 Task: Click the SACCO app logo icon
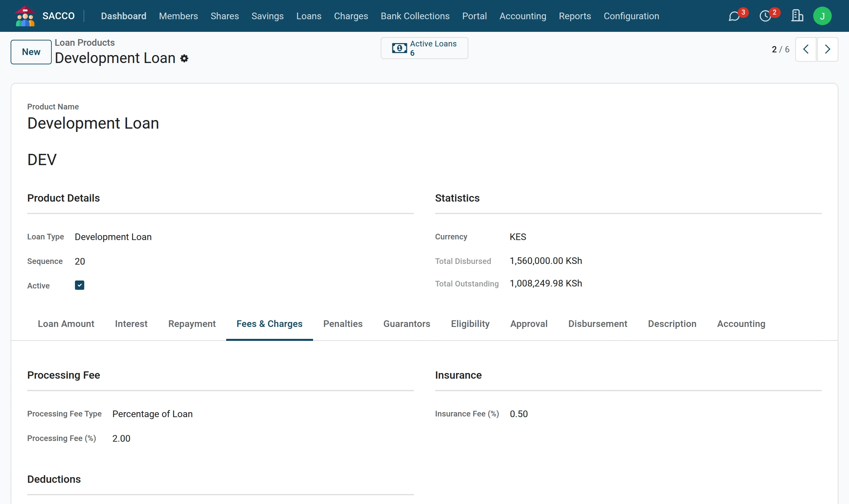coord(25,16)
